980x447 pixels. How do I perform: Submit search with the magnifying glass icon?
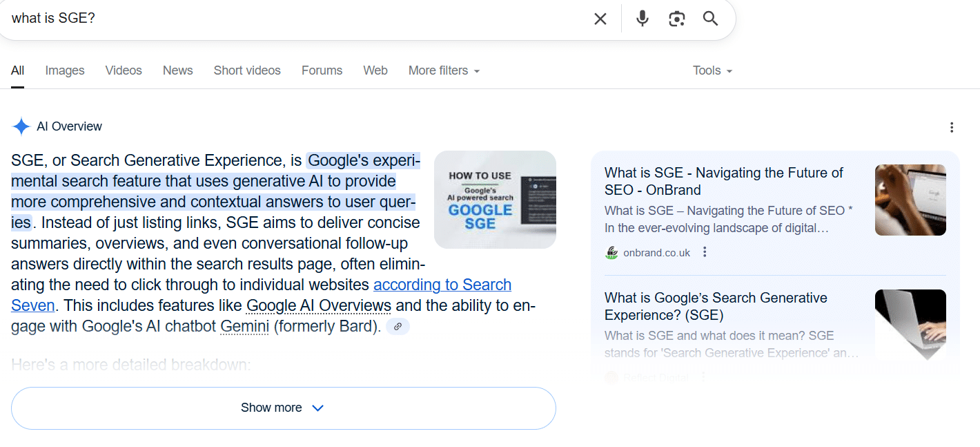(711, 19)
